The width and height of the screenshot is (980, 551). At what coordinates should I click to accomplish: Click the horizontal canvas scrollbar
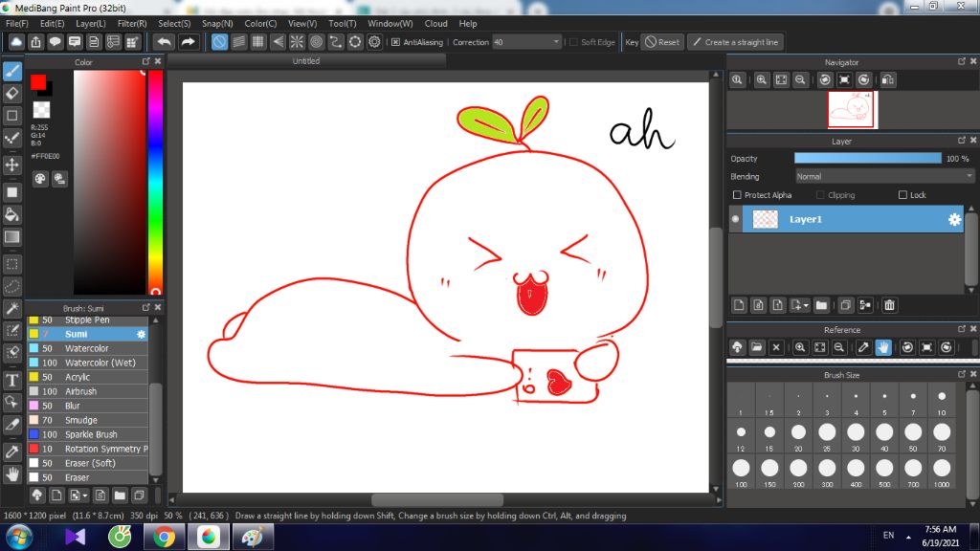click(x=436, y=499)
